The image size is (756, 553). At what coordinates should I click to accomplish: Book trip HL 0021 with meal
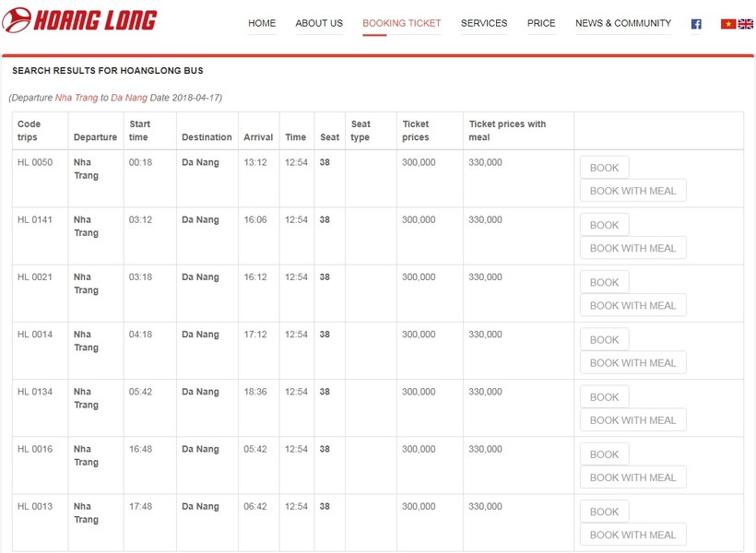click(x=633, y=305)
